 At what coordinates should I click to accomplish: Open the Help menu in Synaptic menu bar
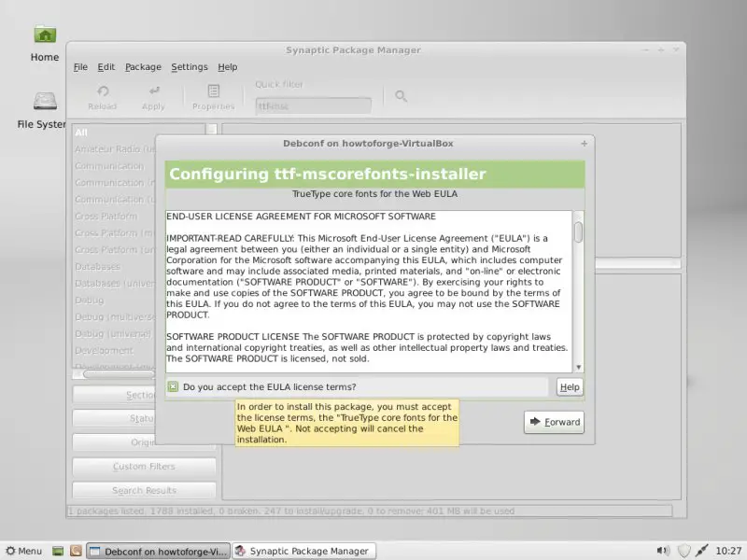pos(228,67)
